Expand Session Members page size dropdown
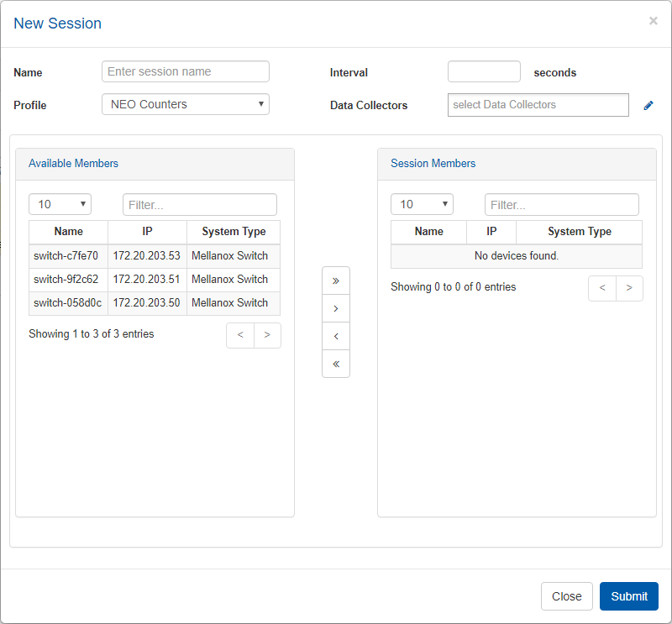The width and height of the screenshot is (672, 624). (x=422, y=204)
